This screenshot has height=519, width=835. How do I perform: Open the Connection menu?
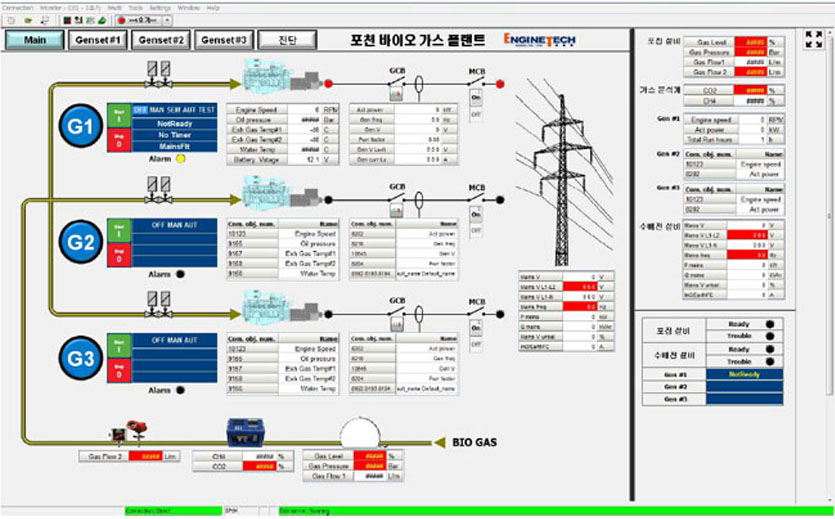point(18,8)
